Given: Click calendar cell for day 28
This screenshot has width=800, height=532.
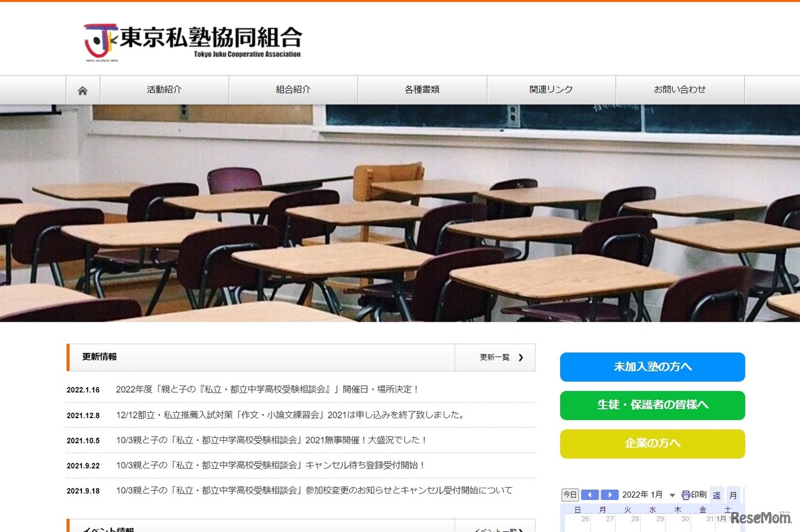Looking at the screenshot, I should (x=627, y=523).
